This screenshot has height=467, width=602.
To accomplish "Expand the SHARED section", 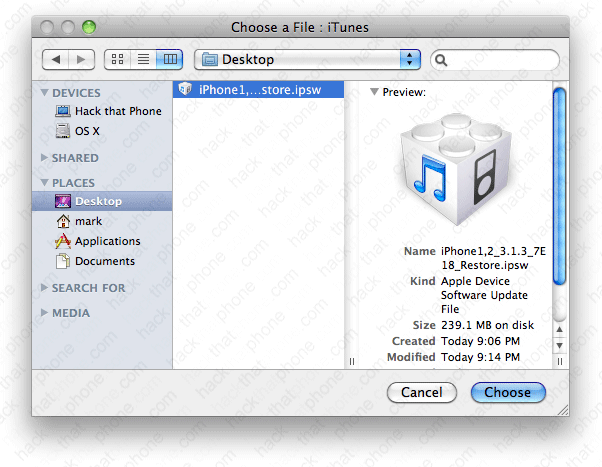I will tap(44, 158).
